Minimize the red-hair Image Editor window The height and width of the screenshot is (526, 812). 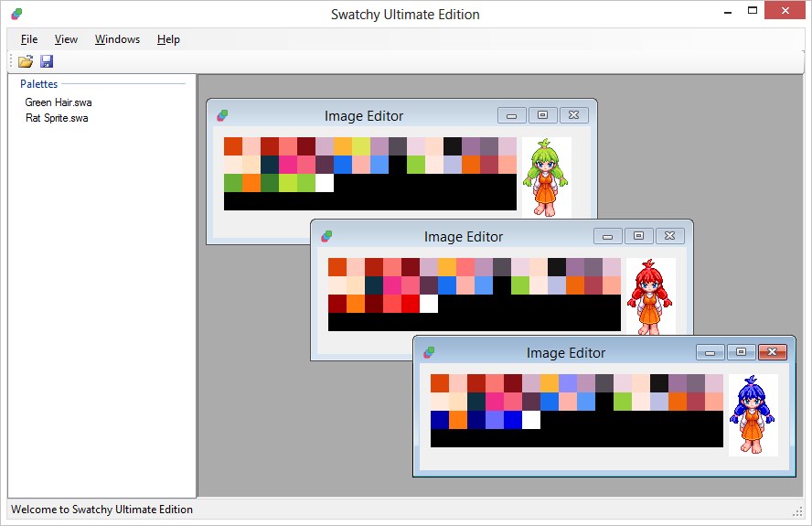607,236
